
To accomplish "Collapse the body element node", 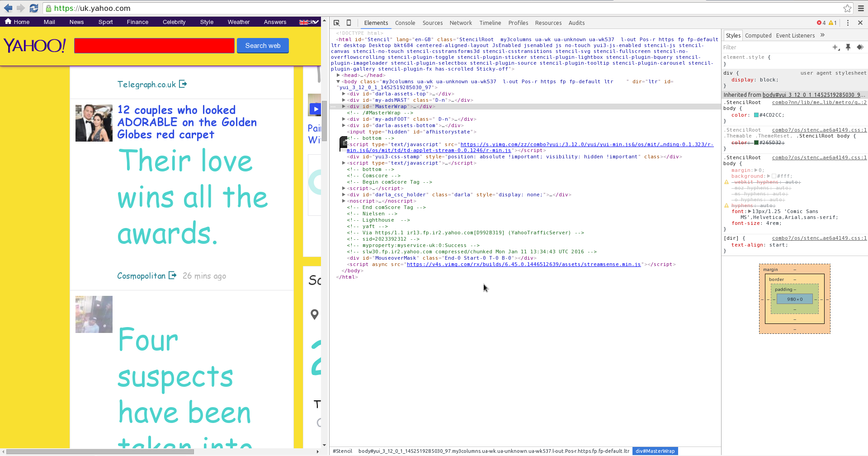I will 338,81.
